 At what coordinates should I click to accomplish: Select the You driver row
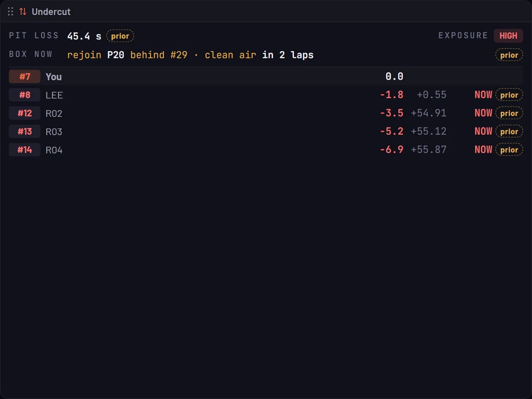click(266, 76)
